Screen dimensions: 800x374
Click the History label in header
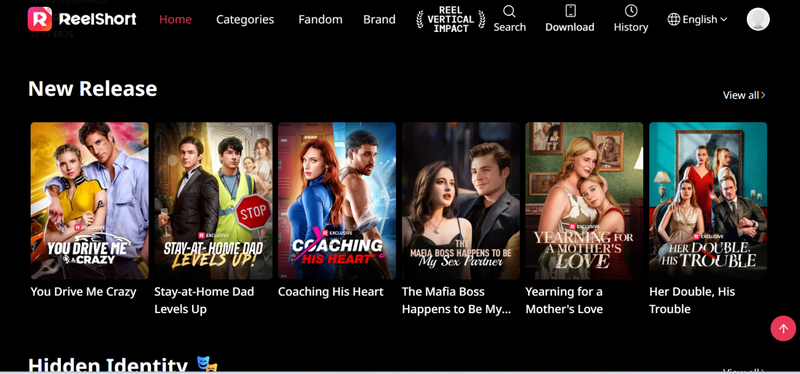(631, 27)
